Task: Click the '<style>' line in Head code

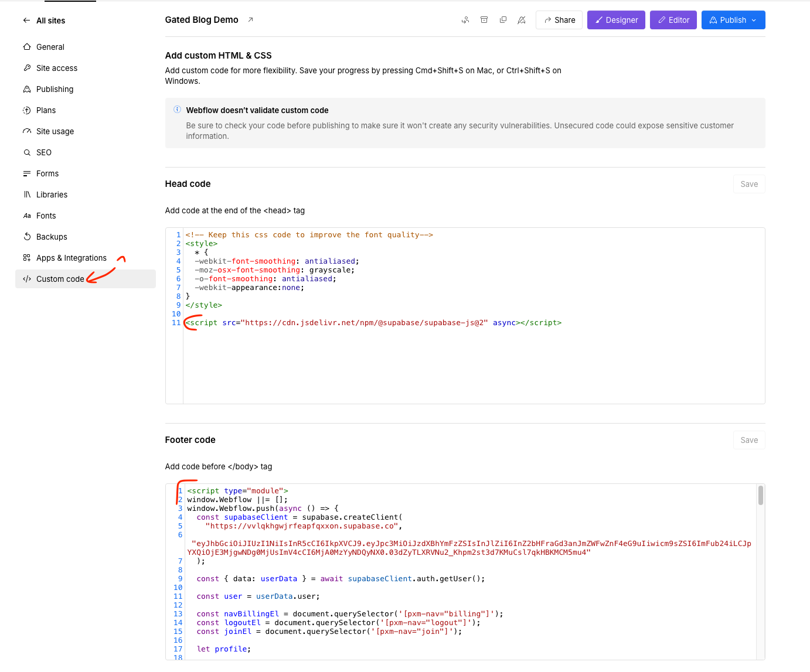Action: [202, 244]
